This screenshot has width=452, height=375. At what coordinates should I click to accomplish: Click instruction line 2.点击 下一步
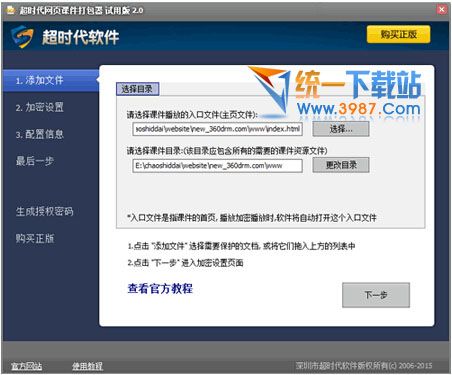coord(185,263)
